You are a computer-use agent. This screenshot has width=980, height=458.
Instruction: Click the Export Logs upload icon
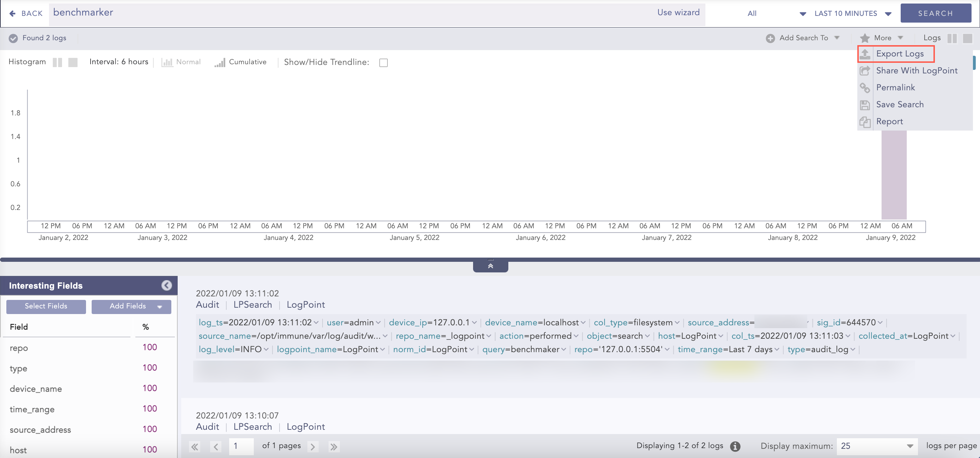tap(865, 54)
